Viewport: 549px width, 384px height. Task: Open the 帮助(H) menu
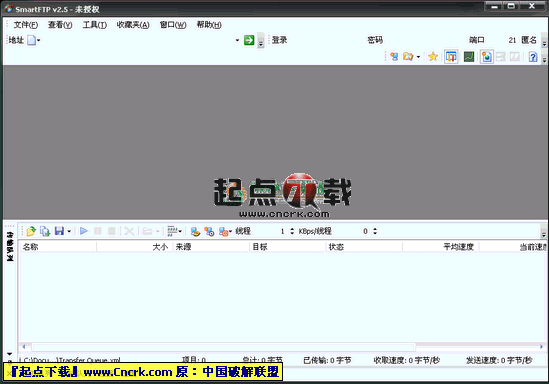(x=209, y=25)
